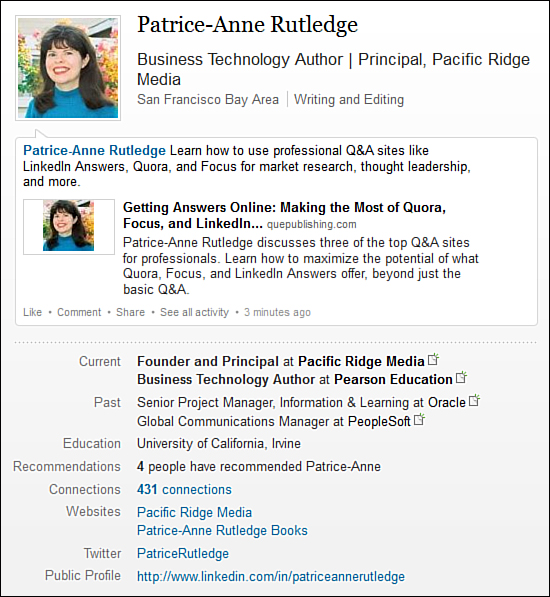The height and width of the screenshot is (597, 550).
Task: Click the note icon beside PeopleSoft position
Action: point(419,419)
